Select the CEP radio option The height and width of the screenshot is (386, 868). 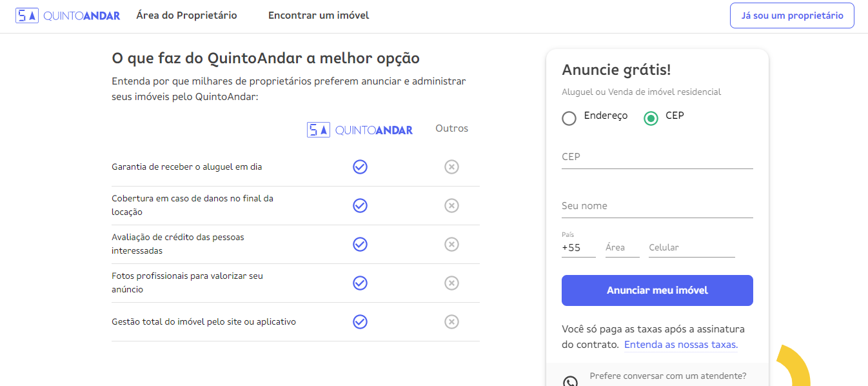point(651,118)
